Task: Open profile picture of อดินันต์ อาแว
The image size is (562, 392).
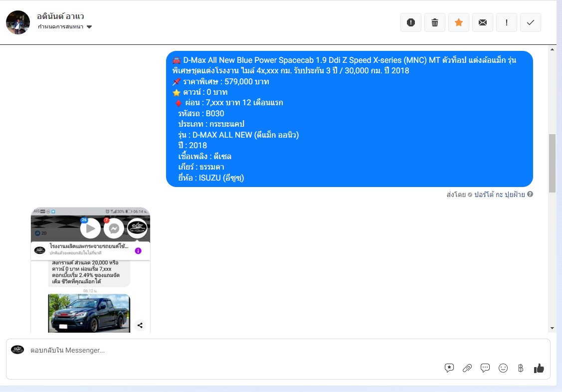Action: click(18, 22)
